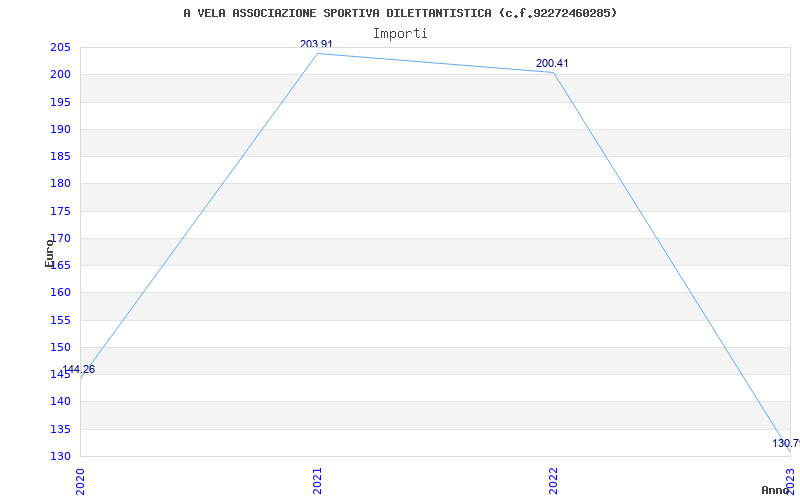Click the 195 y-axis tick label
Viewport: 800px width, 500px height.
coord(60,103)
